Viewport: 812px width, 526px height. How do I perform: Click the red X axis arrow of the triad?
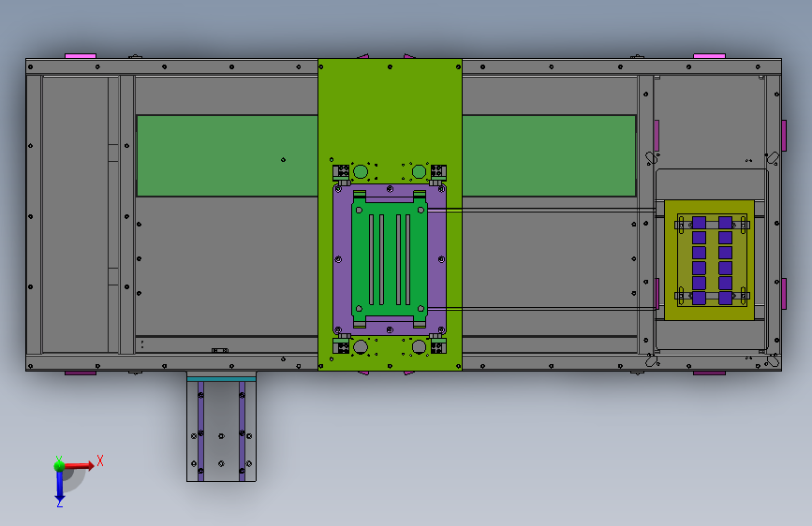tap(81, 465)
